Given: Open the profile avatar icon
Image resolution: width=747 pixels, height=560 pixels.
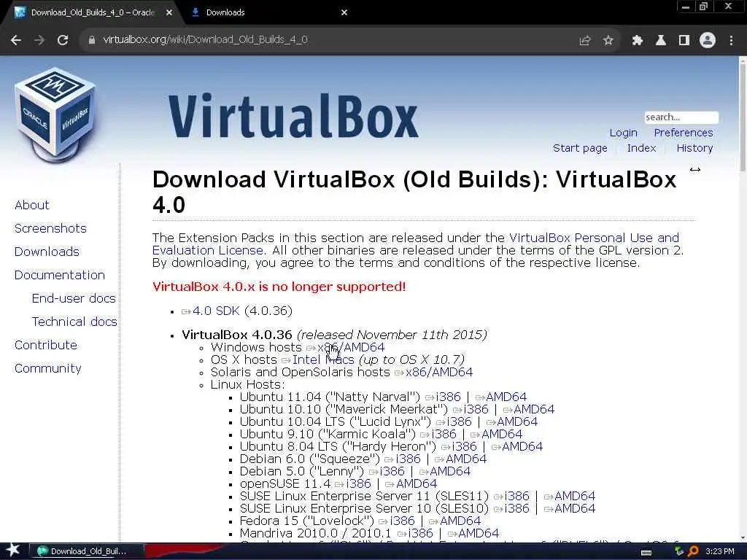Looking at the screenshot, I should (x=708, y=41).
